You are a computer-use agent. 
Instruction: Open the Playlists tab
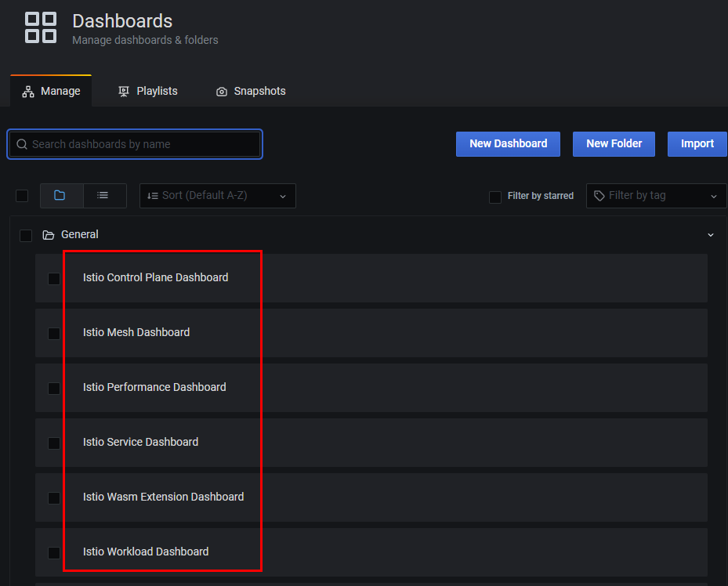148,91
